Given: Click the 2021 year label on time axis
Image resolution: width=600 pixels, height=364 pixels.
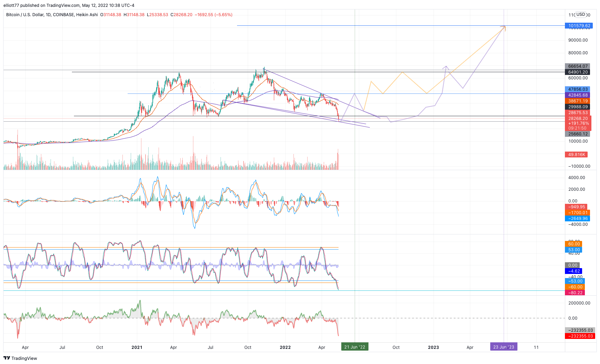Looking at the screenshot, I should coord(137,347).
